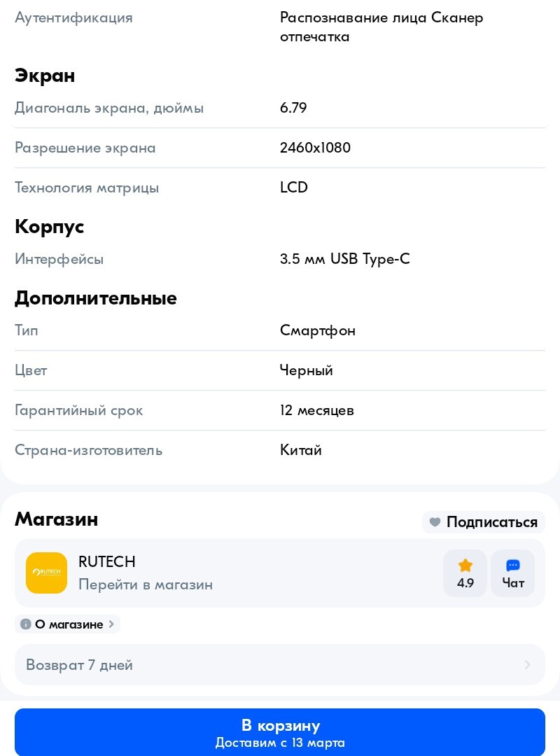Click the heart icon next to Подписаться

coord(435,521)
